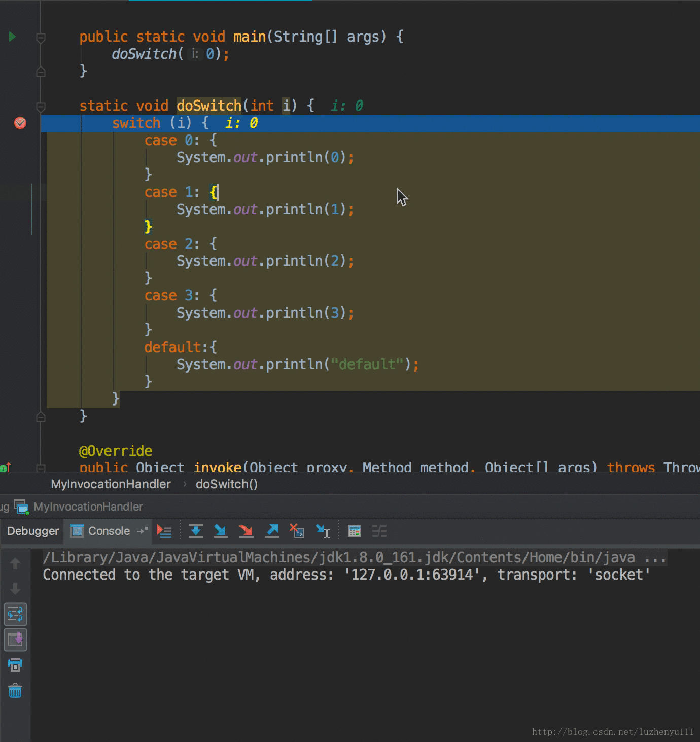Click the Run to Cursor icon
700x742 pixels.
tap(323, 531)
